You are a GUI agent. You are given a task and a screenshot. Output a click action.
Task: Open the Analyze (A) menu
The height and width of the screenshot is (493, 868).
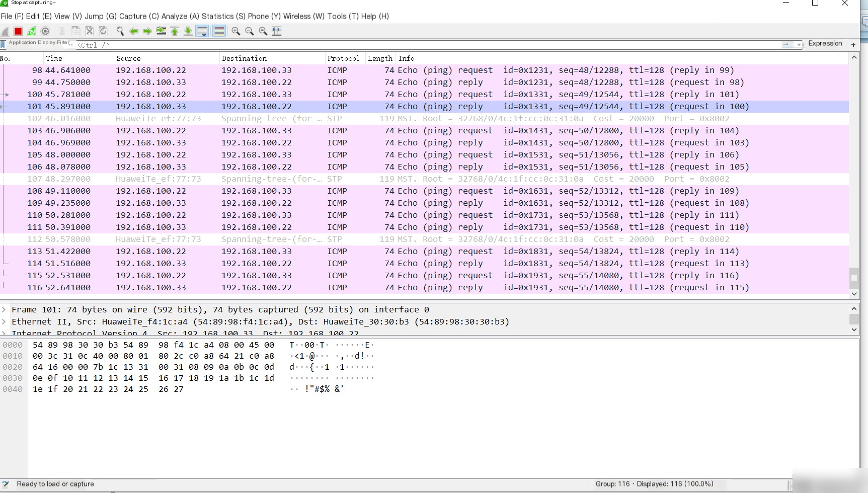point(180,16)
